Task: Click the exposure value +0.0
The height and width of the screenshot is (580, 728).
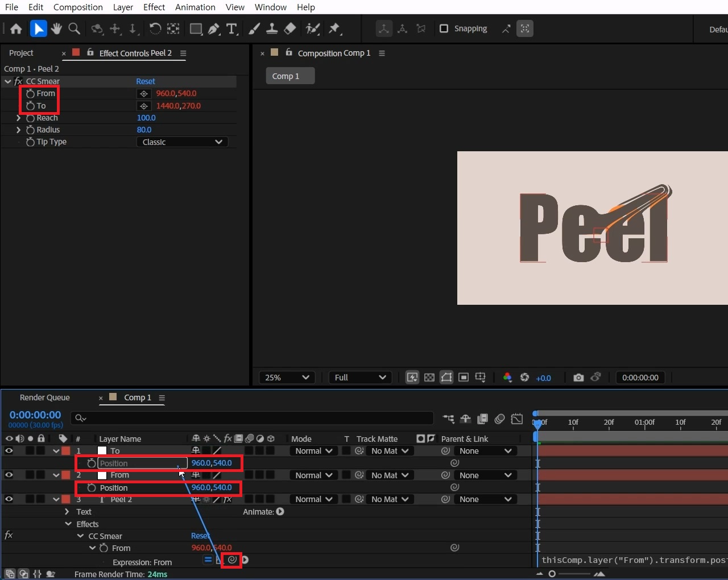Action: [543, 378]
